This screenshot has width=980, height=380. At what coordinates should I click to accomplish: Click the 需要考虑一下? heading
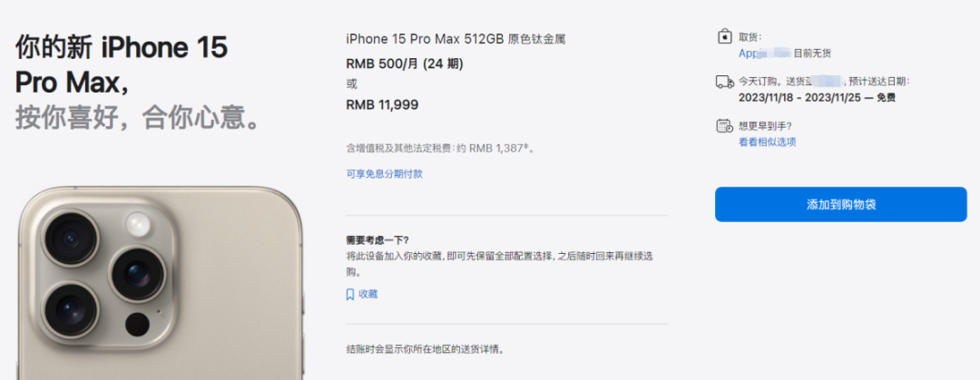[x=377, y=240]
